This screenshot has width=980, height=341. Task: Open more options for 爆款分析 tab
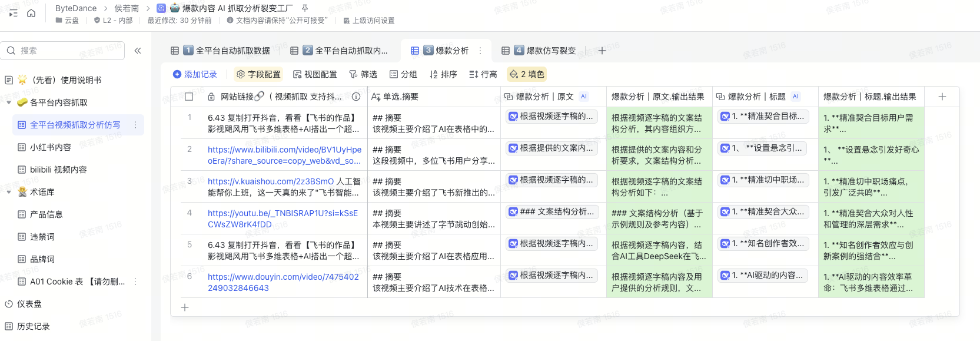[x=480, y=51]
